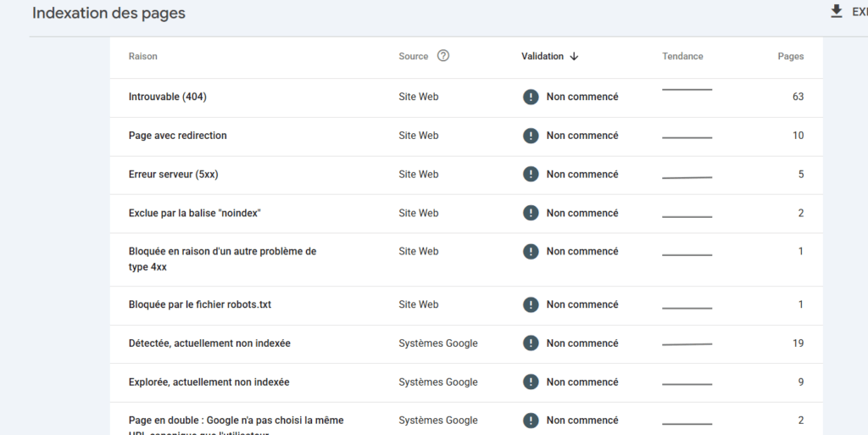Click status icon for Détectée non indexée row
Viewport: 868px width, 435px height.
531,343
